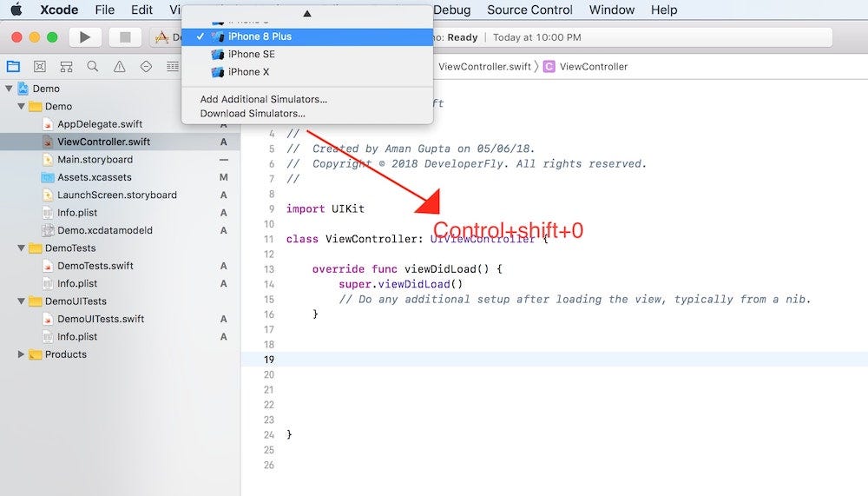
Task: Open the Issue navigator
Action: tap(119, 67)
